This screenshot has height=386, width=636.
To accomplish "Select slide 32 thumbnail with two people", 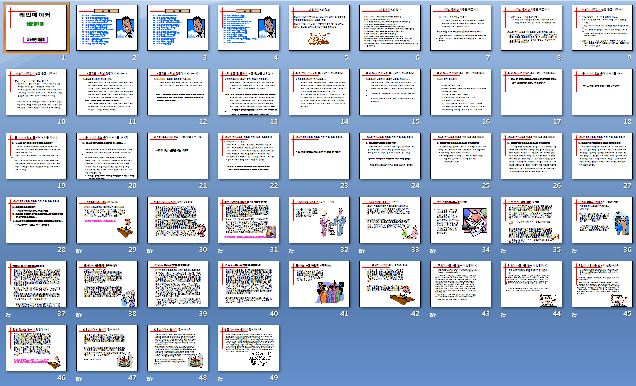I will 319,220.
